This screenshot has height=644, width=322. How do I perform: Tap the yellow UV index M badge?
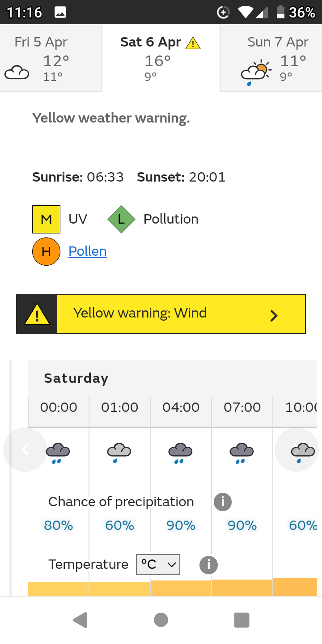coord(46,219)
